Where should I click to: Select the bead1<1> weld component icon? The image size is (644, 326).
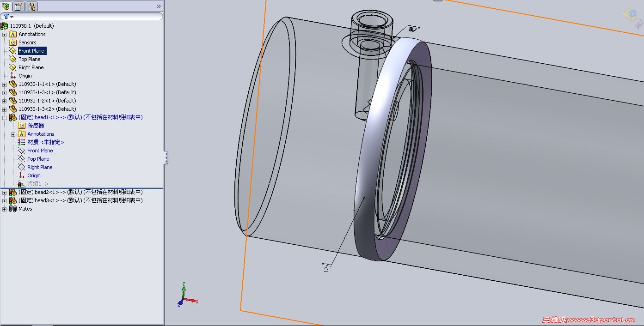13,117
